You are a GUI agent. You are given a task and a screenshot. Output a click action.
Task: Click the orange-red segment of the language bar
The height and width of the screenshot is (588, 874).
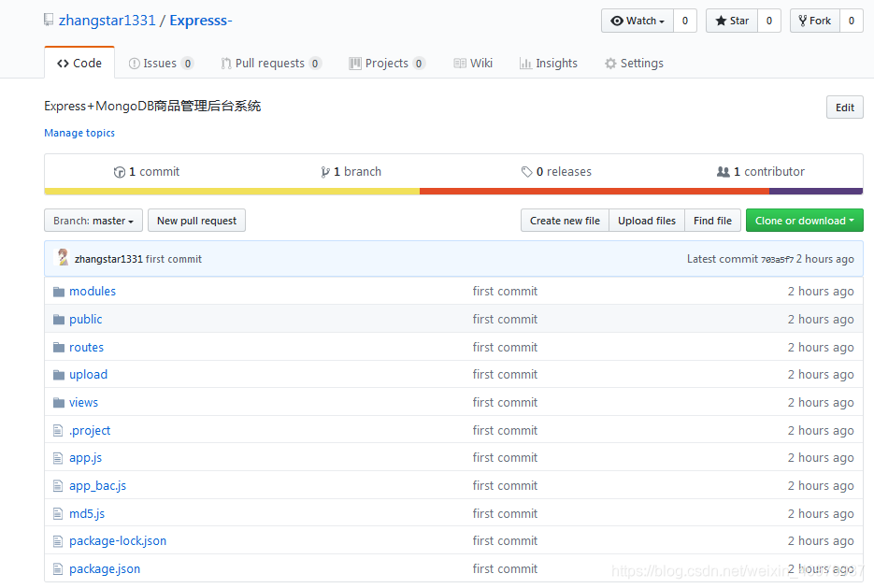click(595, 191)
